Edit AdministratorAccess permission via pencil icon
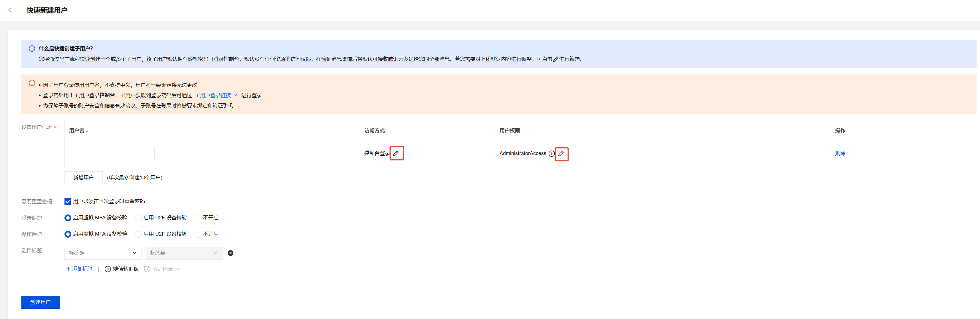Viewport: 980px width, 319px height. tap(561, 154)
